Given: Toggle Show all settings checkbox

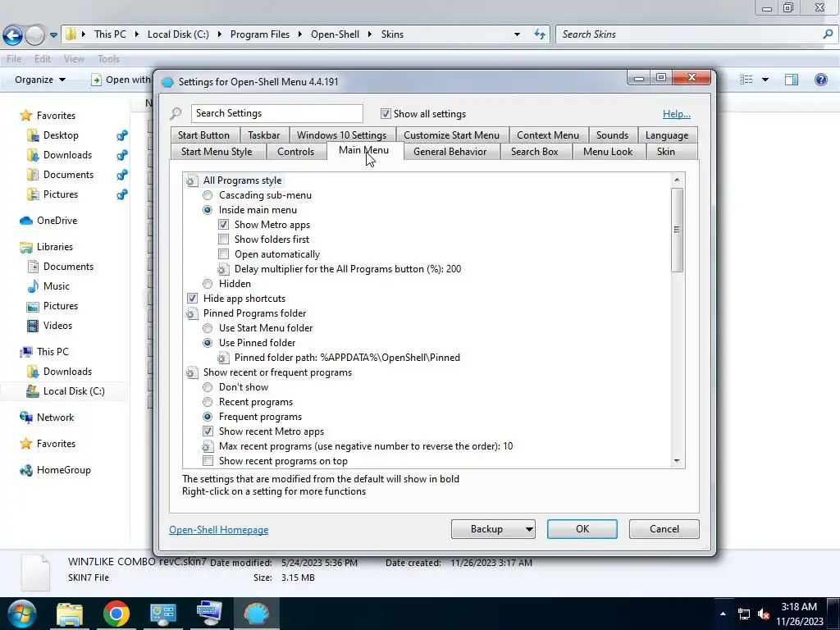Looking at the screenshot, I should 386,113.
